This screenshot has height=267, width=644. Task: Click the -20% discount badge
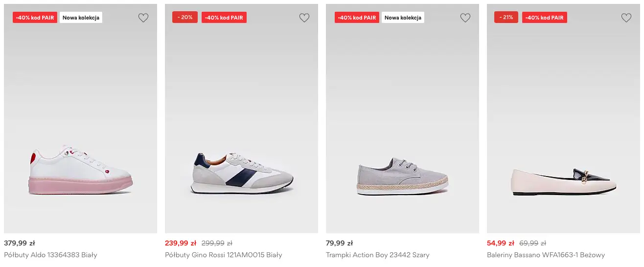coord(185,17)
